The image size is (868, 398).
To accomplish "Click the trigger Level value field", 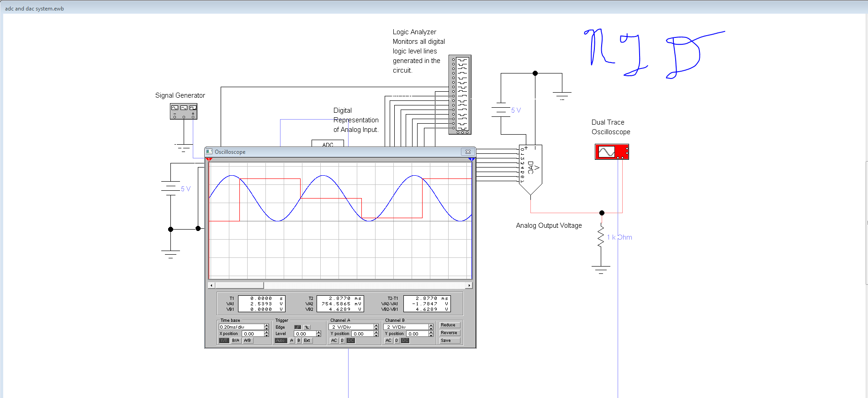I will (x=305, y=334).
